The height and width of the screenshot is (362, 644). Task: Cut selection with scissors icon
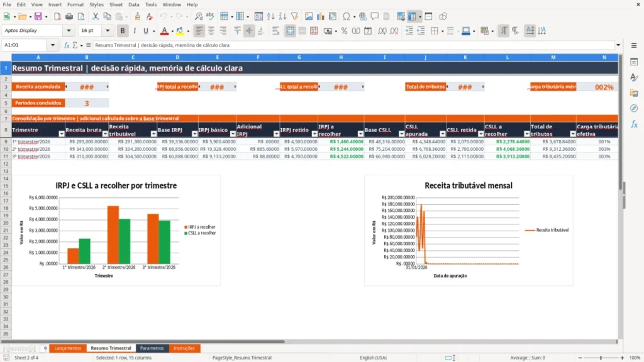[96, 16]
